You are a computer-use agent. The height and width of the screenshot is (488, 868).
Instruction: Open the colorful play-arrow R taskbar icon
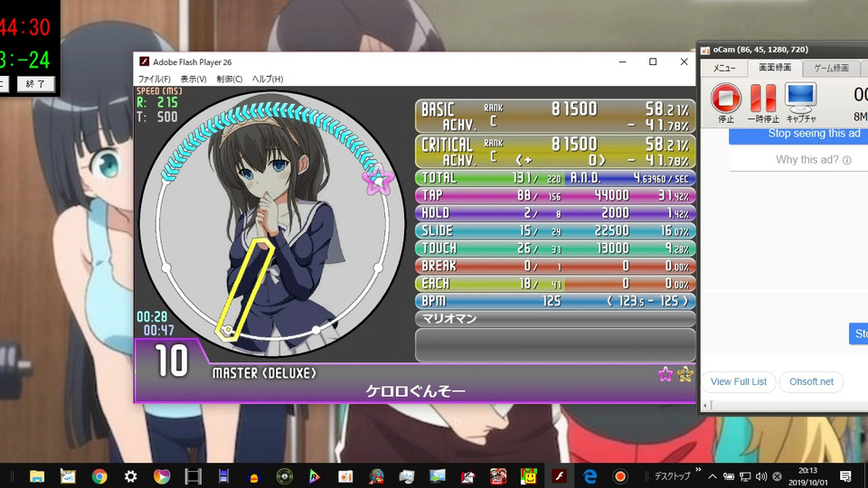(x=315, y=476)
